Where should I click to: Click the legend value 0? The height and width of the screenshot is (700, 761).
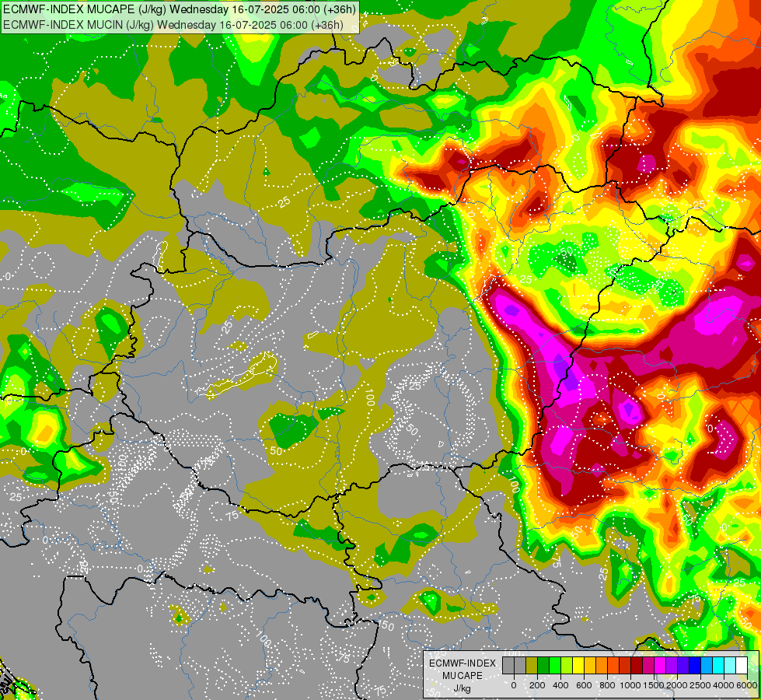(x=514, y=685)
